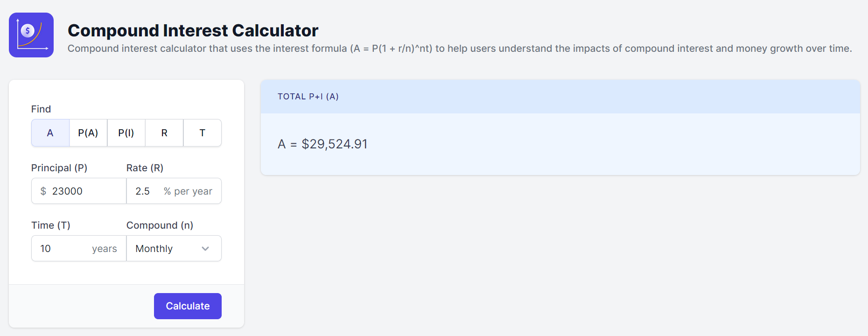Click the TOTAL P+I (A) result header
868x336 pixels.
(308, 97)
